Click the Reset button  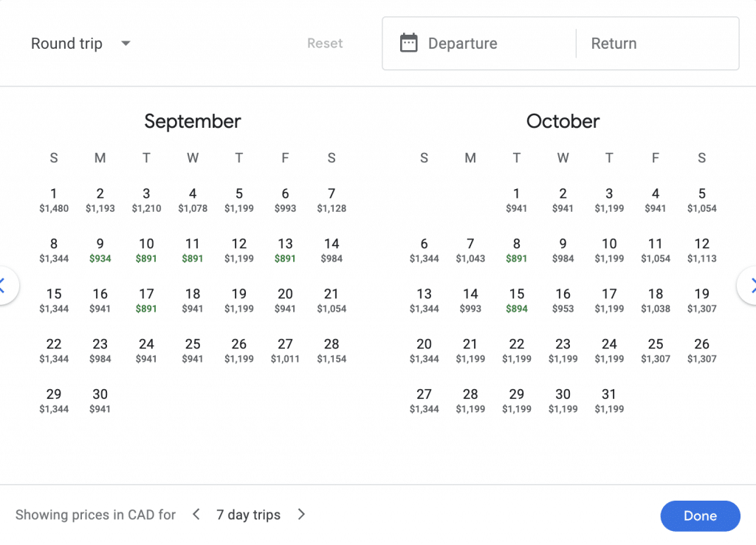click(325, 44)
